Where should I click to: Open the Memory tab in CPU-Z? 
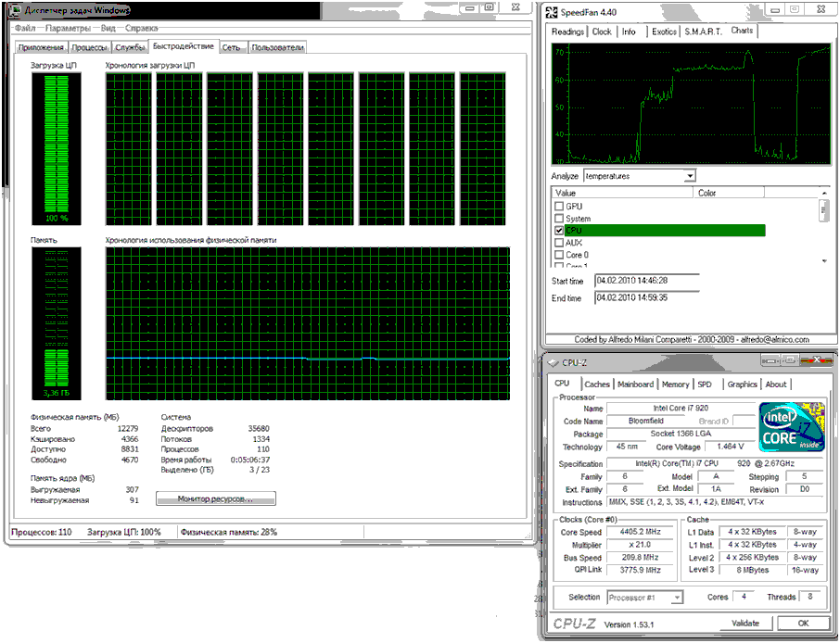coord(676,385)
